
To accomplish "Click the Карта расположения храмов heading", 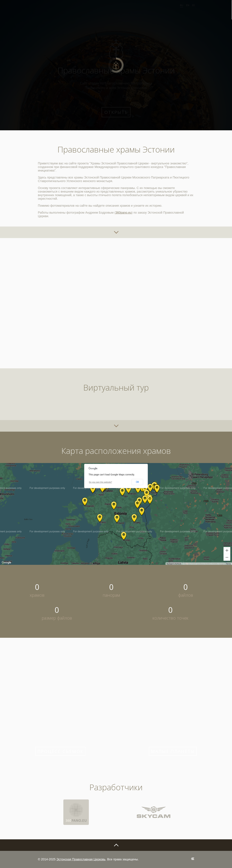I will click(x=116, y=451).
